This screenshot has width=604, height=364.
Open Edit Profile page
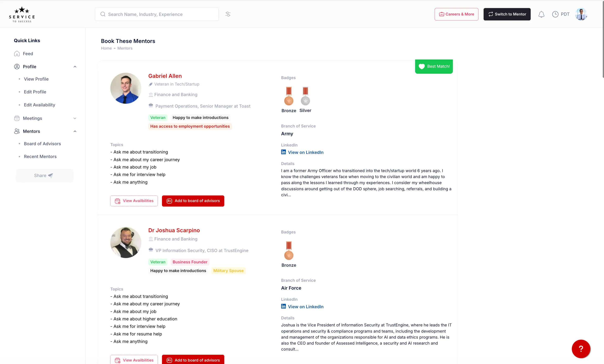click(x=35, y=92)
